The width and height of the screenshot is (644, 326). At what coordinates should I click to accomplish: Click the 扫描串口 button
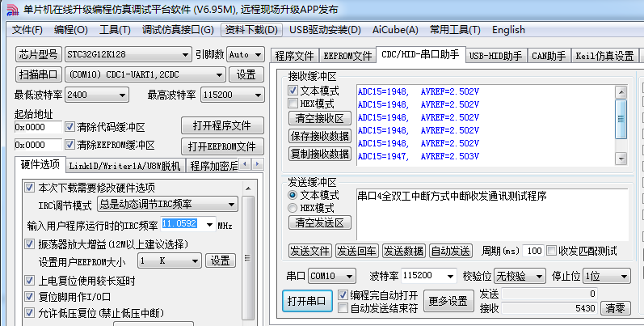click(x=39, y=74)
